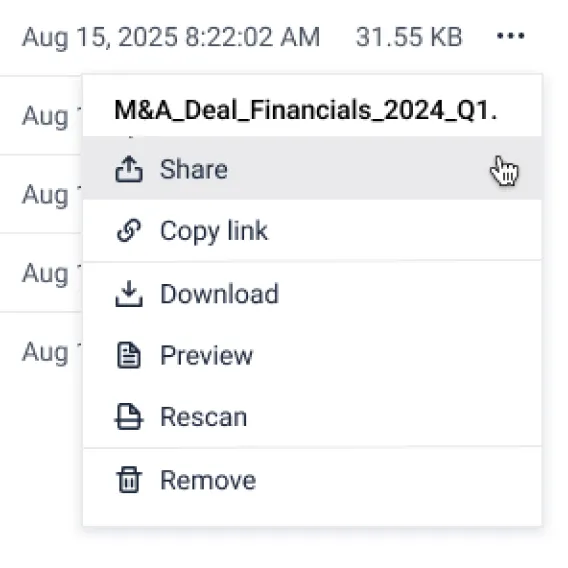568x568 pixels.
Task: Choose Rescan in the dropdown menu
Action: pos(312,417)
